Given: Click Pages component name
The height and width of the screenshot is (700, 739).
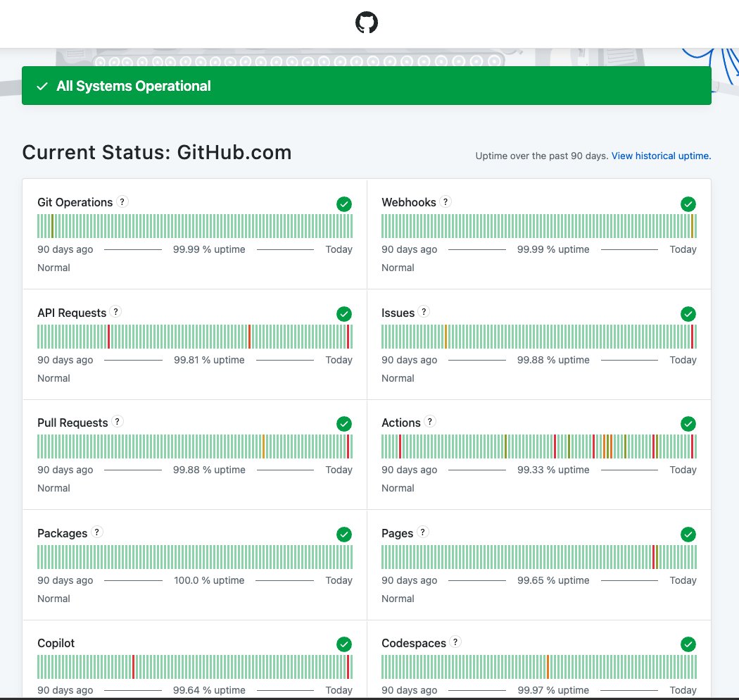Looking at the screenshot, I should pos(397,533).
